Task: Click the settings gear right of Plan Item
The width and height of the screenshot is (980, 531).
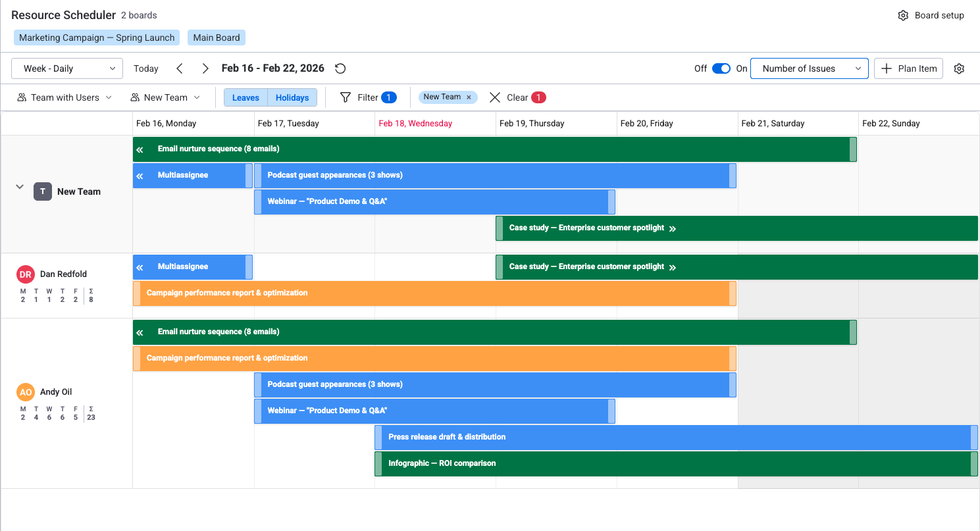Action: coord(959,68)
